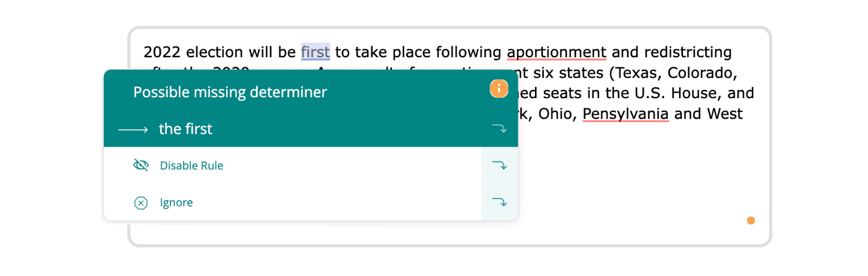Click the curved arrow next to Ignore

click(x=499, y=202)
